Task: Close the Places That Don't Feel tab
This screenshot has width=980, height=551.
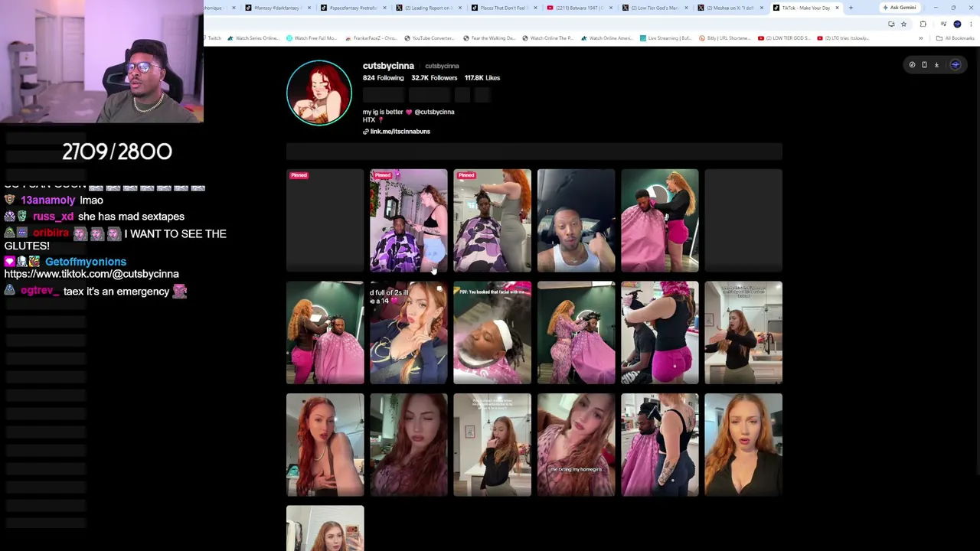Action: pyautogui.click(x=535, y=8)
